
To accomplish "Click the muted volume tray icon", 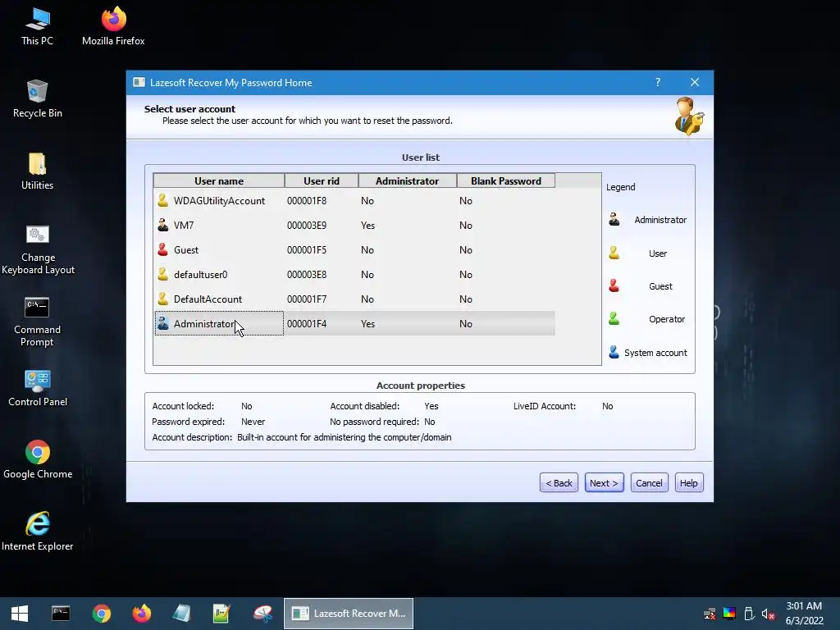I will point(768,614).
